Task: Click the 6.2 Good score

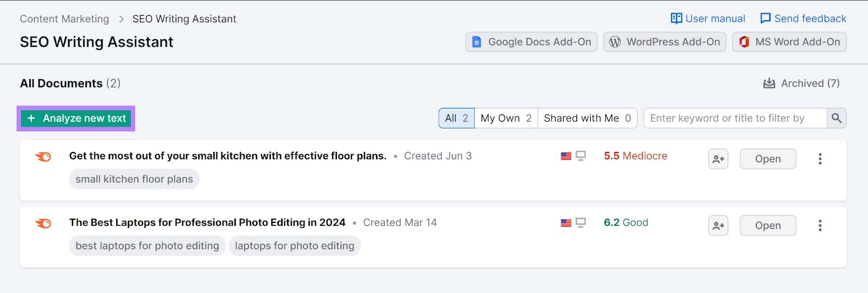Action: (x=626, y=223)
